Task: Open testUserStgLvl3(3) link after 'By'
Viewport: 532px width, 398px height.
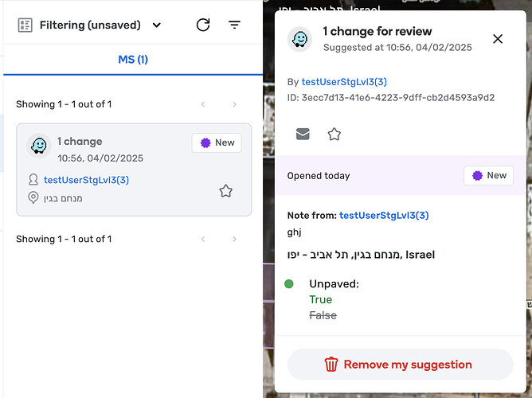Action: click(x=344, y=82)
